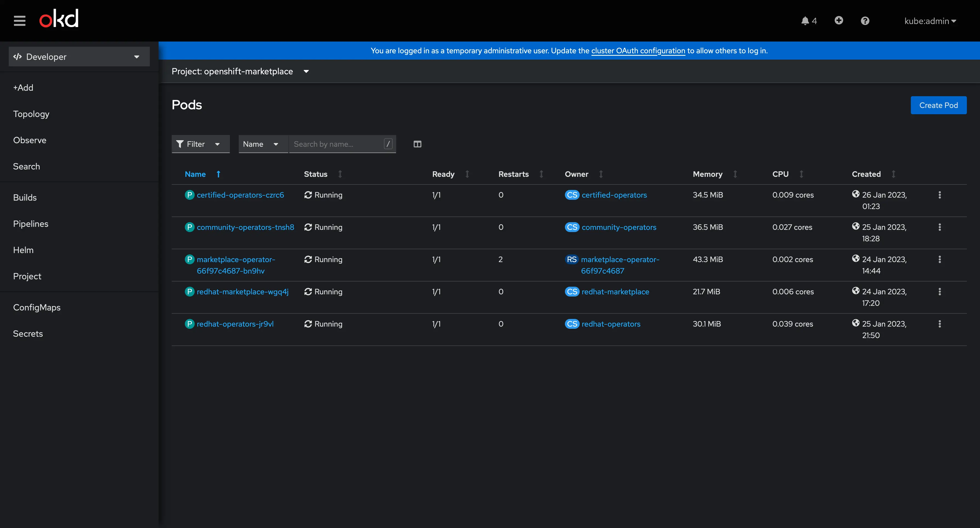
Task: Click sort arrows on Restarts column
Action: pos(541,174)
